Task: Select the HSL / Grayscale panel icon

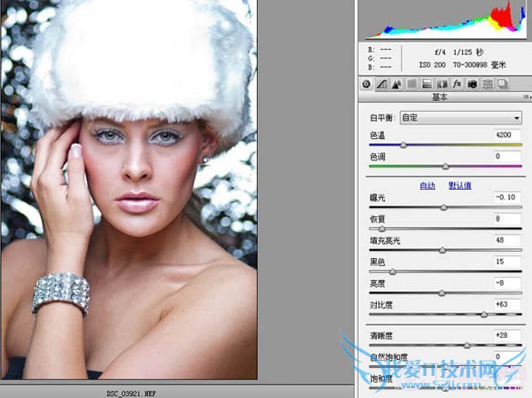Action: pos(412,84)
